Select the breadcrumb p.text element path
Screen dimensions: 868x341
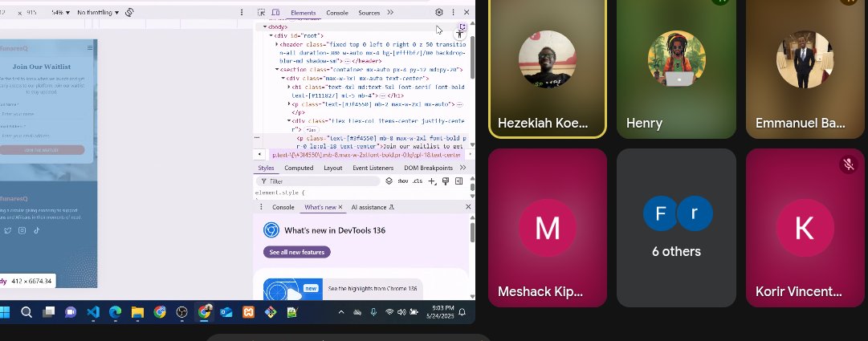point(366,155)
